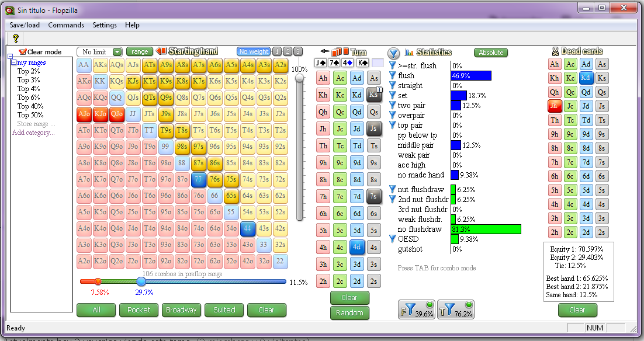
Task: Click the Pocket range button
Action: 139,310
